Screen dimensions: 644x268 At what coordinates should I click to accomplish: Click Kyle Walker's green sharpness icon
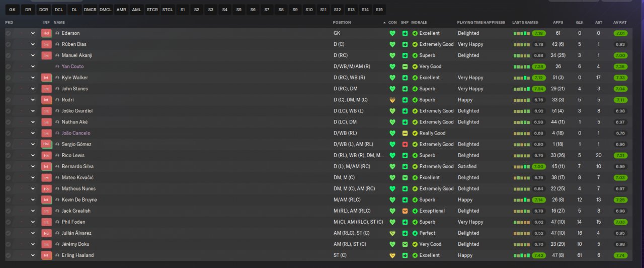[x=405, y=78]
